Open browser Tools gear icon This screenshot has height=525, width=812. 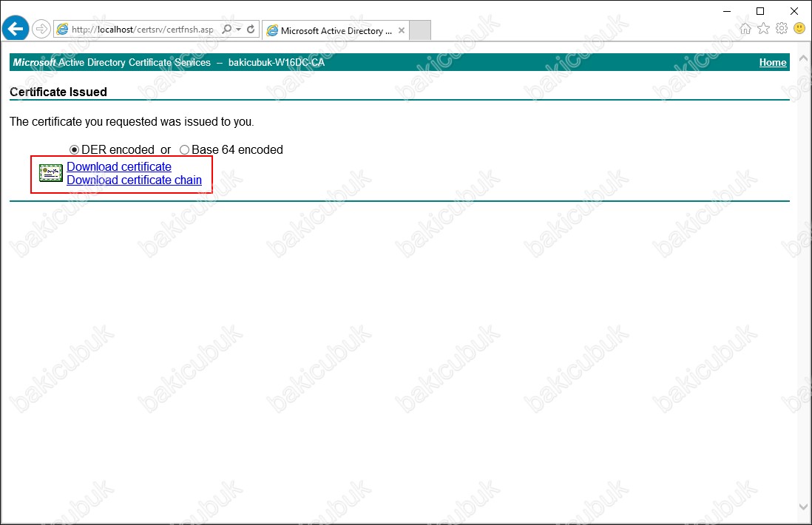[782, 29]
